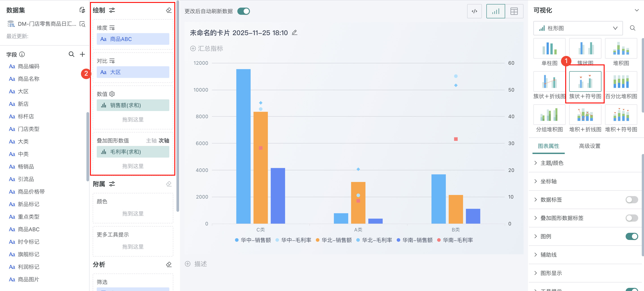
Task: Click the code view icon
Action: (x=474, y=11)
